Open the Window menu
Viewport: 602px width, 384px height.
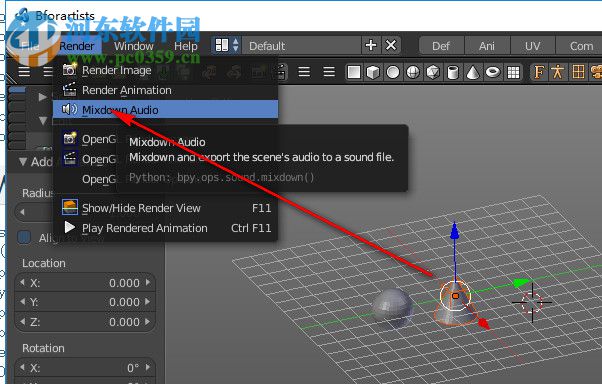(x=134, y=46)
